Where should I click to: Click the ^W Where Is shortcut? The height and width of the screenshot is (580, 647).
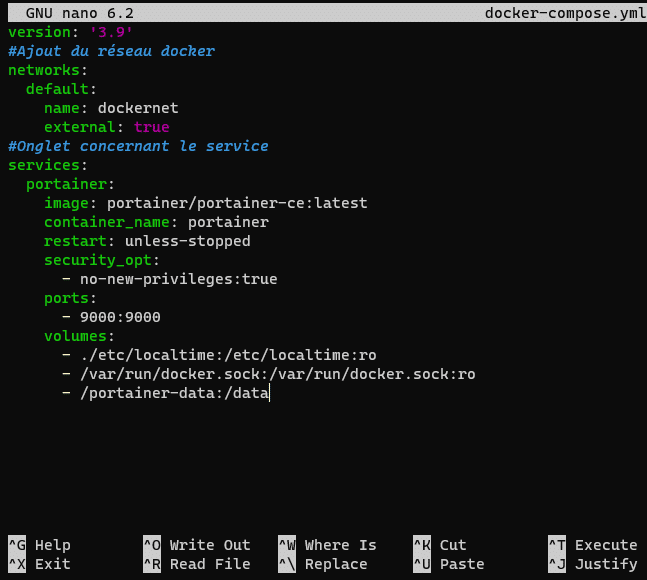[x=328, y=545]
